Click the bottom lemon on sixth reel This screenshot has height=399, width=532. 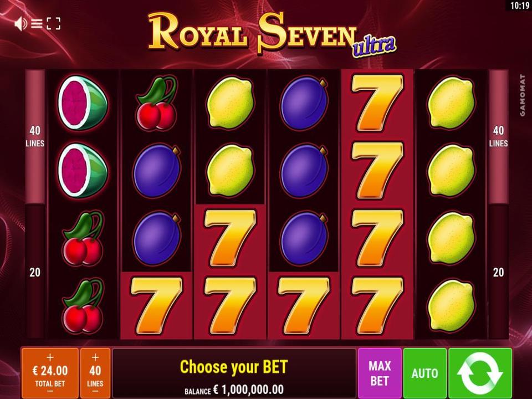coord(451,306)
